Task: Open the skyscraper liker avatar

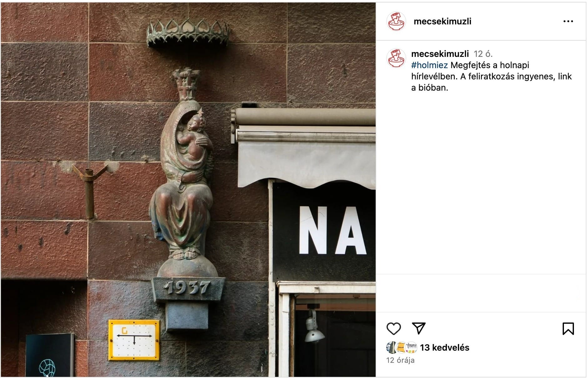Action: point(391,347)
